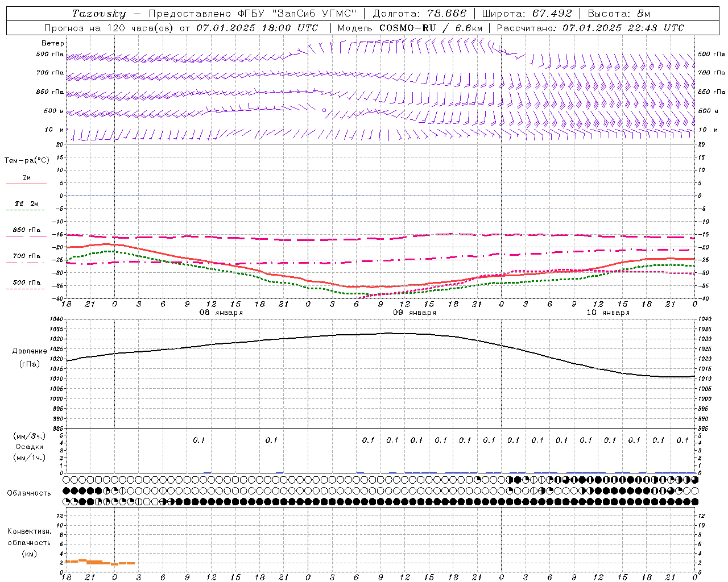The width and height of the screenshot is (728, 582).
Task: Click the (гПа) unit label under Давление
Action: [30, 364]
